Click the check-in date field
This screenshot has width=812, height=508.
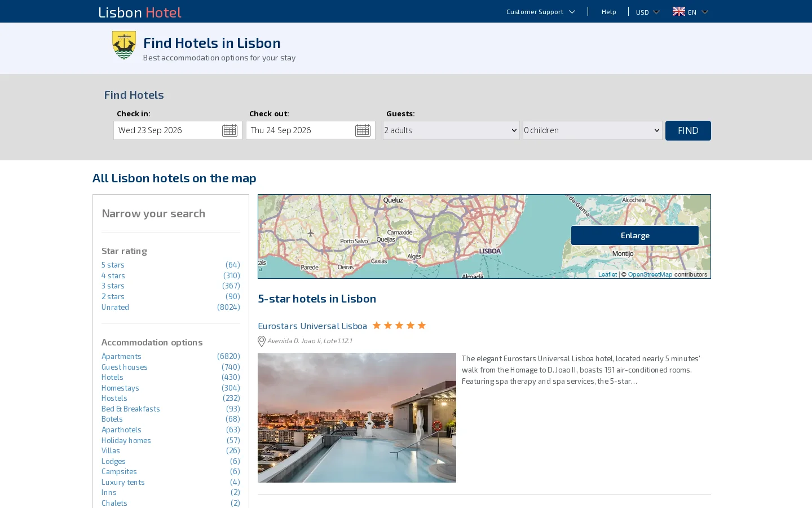178,130
